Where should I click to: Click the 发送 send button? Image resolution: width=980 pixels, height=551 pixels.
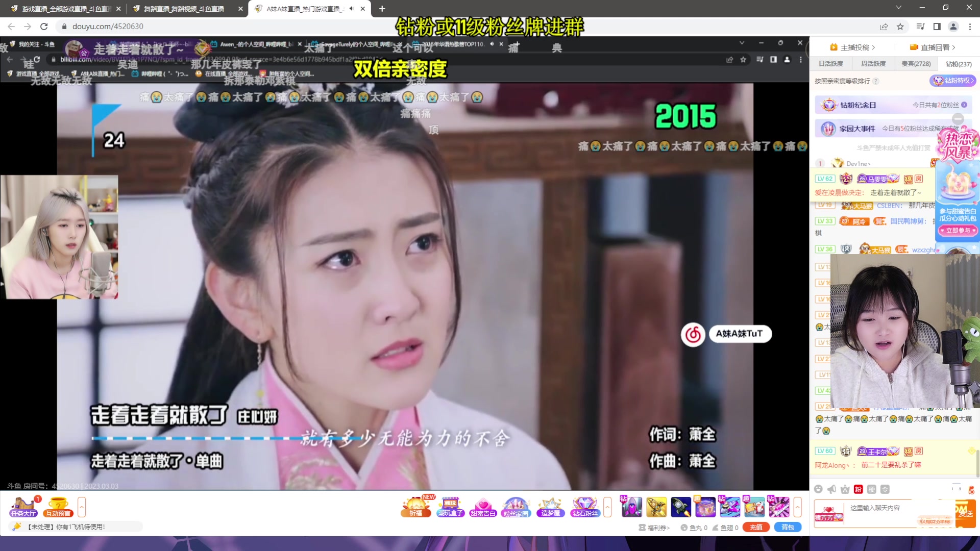pyautogui.click(x=965, y=514)
